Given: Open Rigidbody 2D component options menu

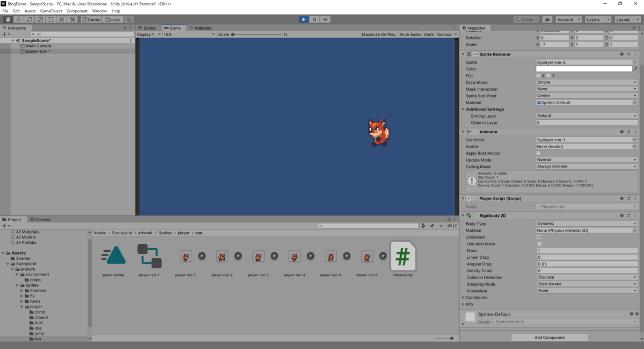Looking at the screenshot, I should click(636, 215).
